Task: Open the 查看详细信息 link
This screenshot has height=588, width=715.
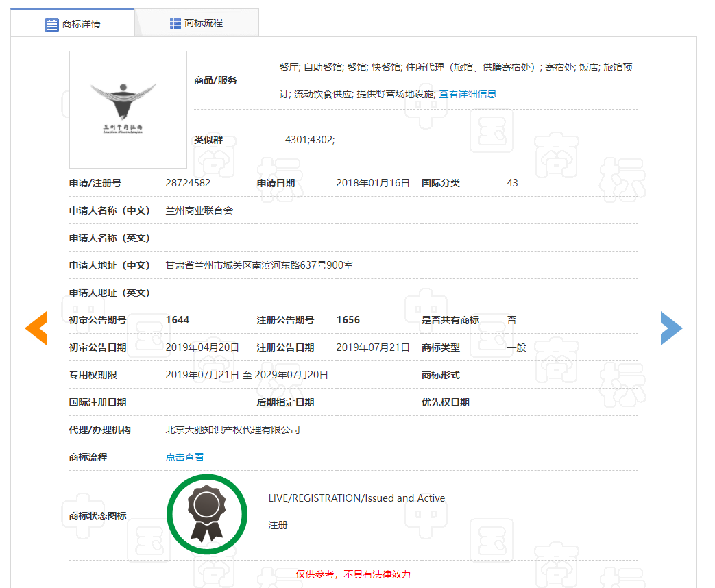Action: [x=468, y=94]
